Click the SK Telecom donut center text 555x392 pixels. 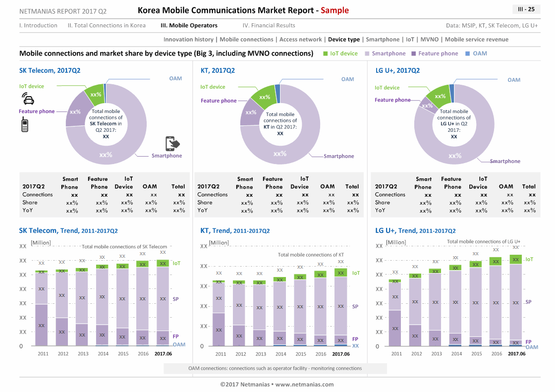106,123
